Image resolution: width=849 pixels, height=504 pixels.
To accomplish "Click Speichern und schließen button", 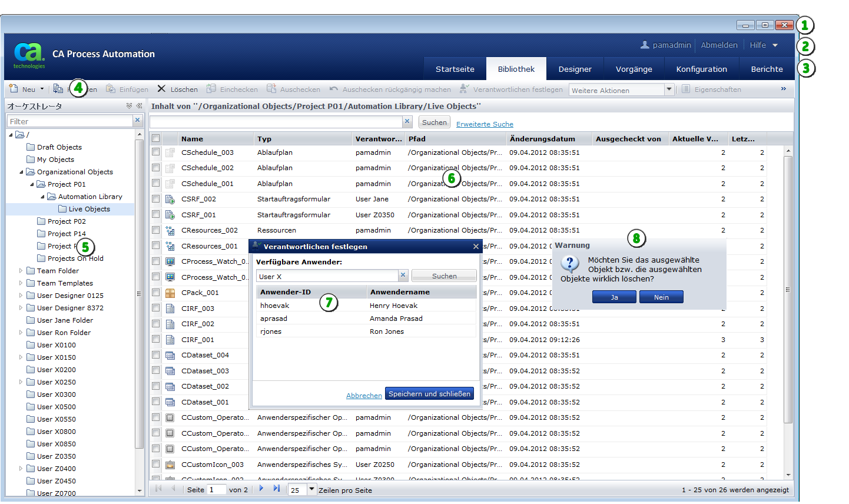I will point(429,394).
